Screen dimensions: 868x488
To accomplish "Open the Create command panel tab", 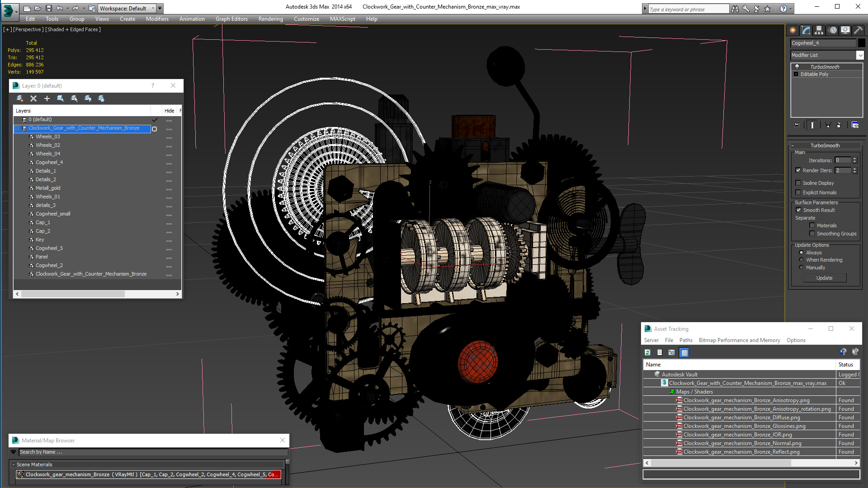I will (793, 30).
